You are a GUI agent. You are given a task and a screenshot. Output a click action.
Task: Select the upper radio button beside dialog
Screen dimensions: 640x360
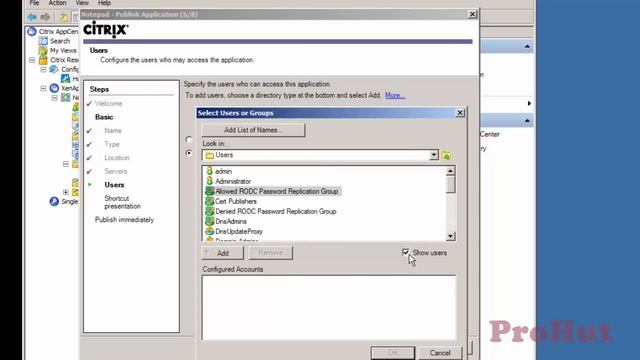pyautogui.click(x=189, y=140)
